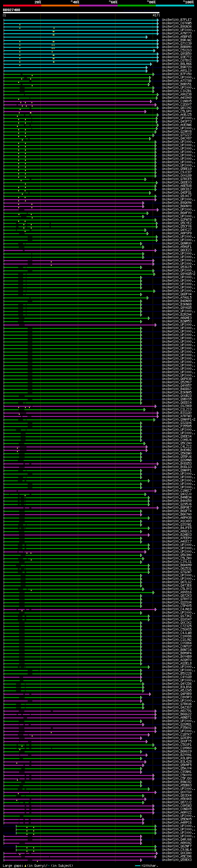The width and height of the screenshot is (197, 868).
Task: Select UniRef100_Q6ZNF7 label
Action: [177, 846]
